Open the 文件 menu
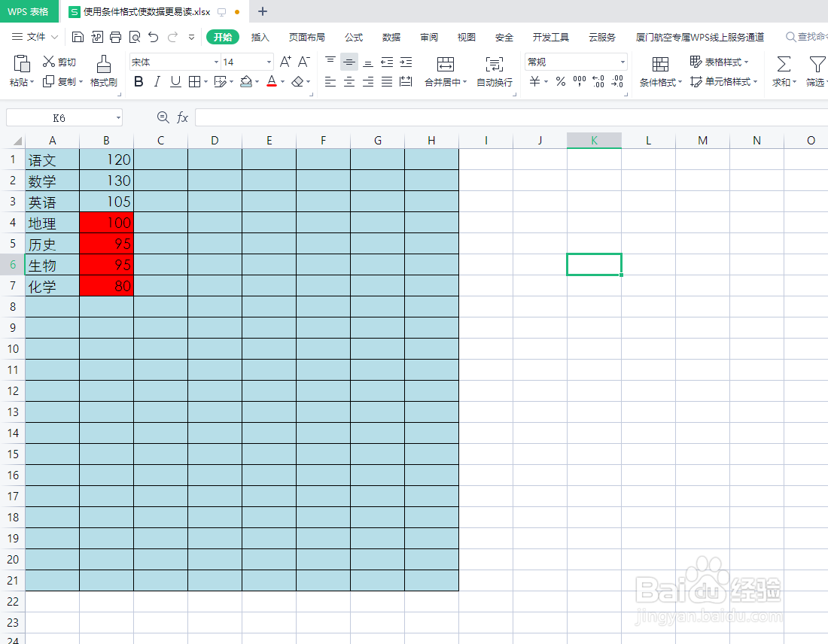 point(35,36)
